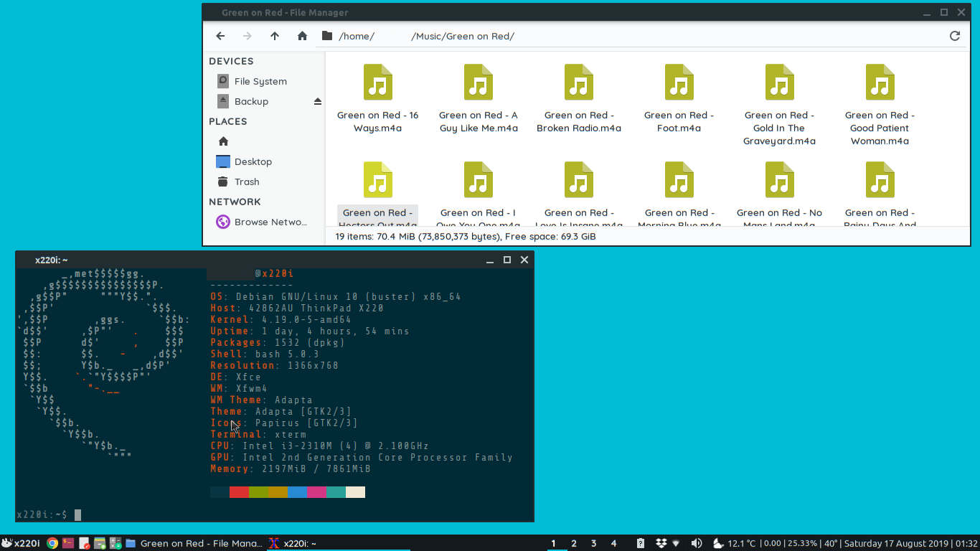Image resolution: width=980 pixels, height=551 pixels.
Task: Switch to workspace 2 in the taskbar
Action: click(574, 543)
